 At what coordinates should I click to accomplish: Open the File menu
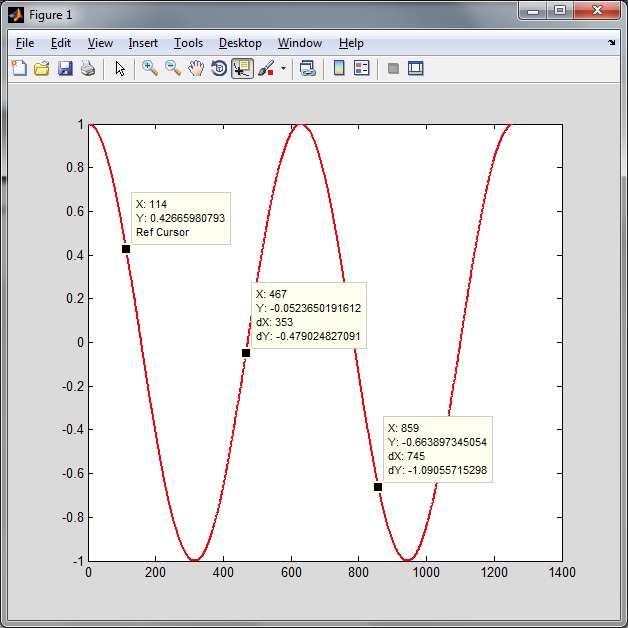(25, 43)
